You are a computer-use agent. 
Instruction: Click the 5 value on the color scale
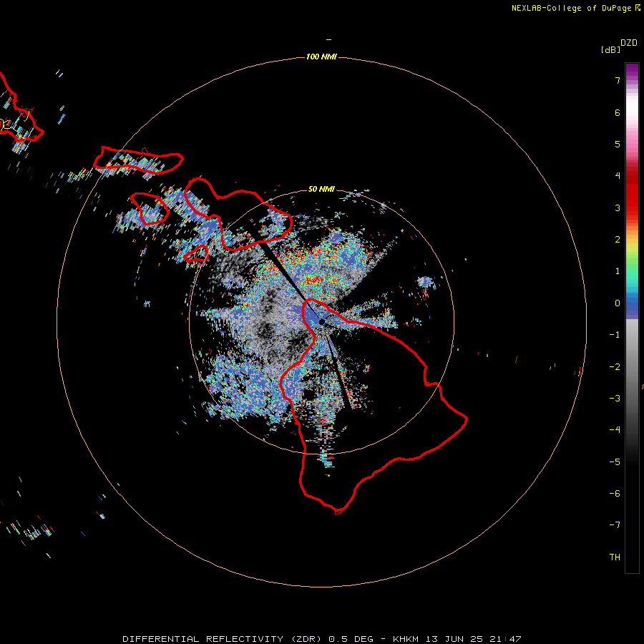(x=618, y=144)
